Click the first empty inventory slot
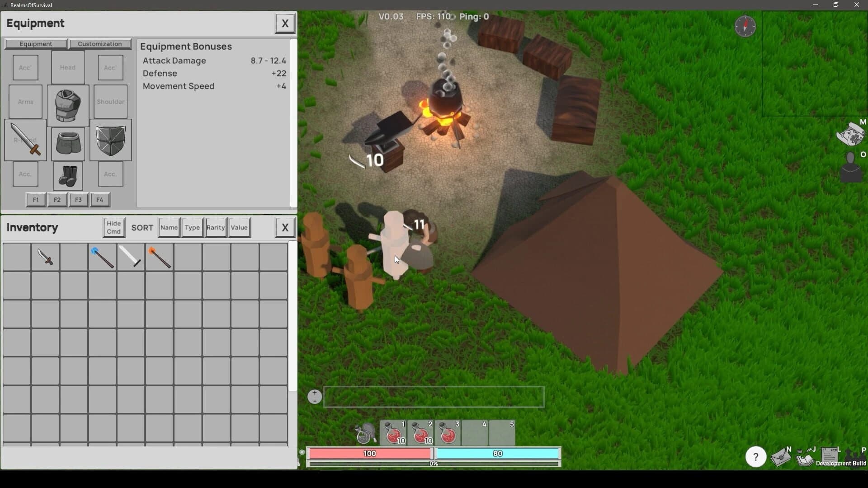868x488 pixels. tap(17, 257)
